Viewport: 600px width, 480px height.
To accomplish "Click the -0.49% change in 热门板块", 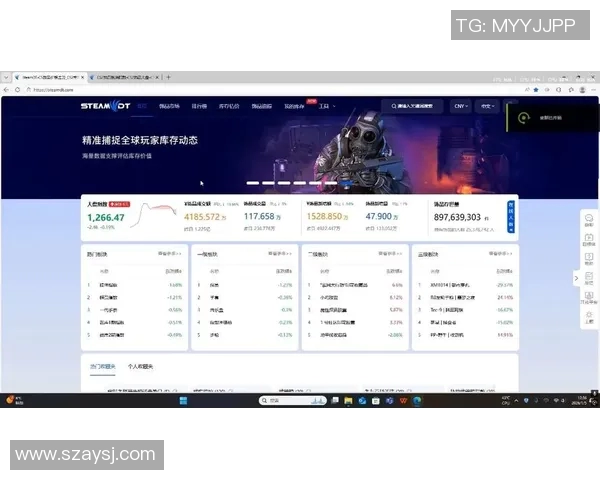I will (x=175, y=335).
